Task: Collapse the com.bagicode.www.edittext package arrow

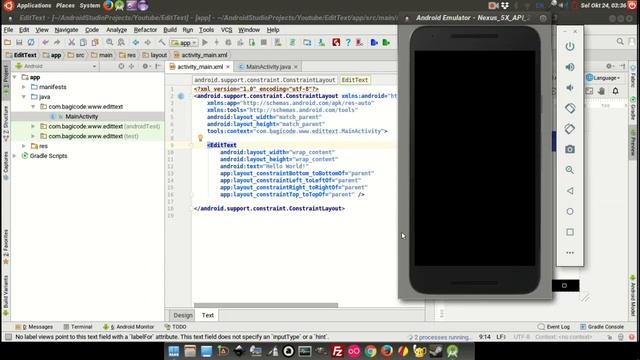Action: coord(33,107)
